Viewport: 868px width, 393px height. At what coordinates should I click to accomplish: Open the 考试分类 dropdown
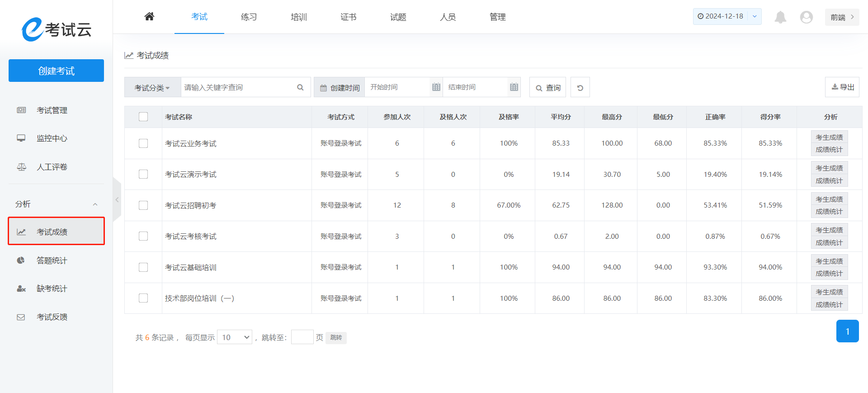[152, 88]
